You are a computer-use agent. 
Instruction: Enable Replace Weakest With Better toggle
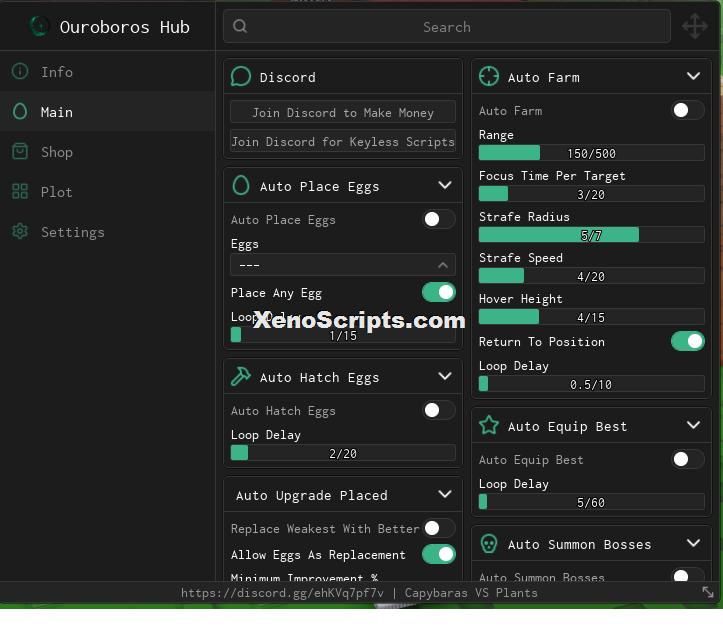coord(439,528)
